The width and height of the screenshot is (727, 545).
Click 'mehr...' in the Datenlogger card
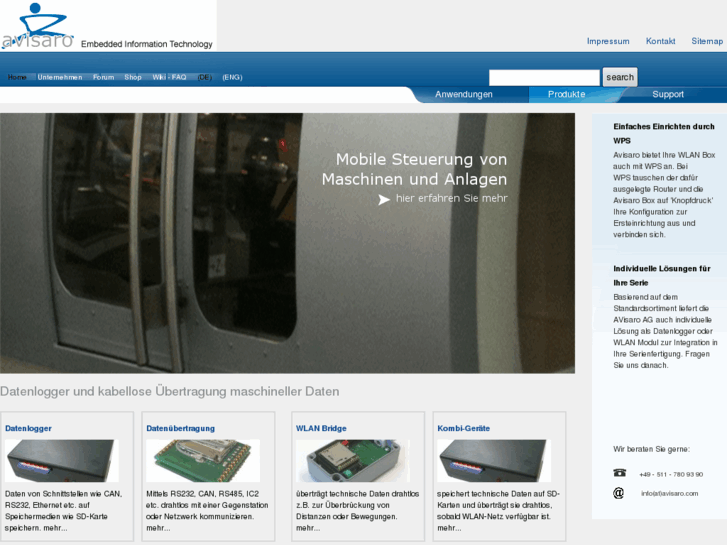coord(55,528)
